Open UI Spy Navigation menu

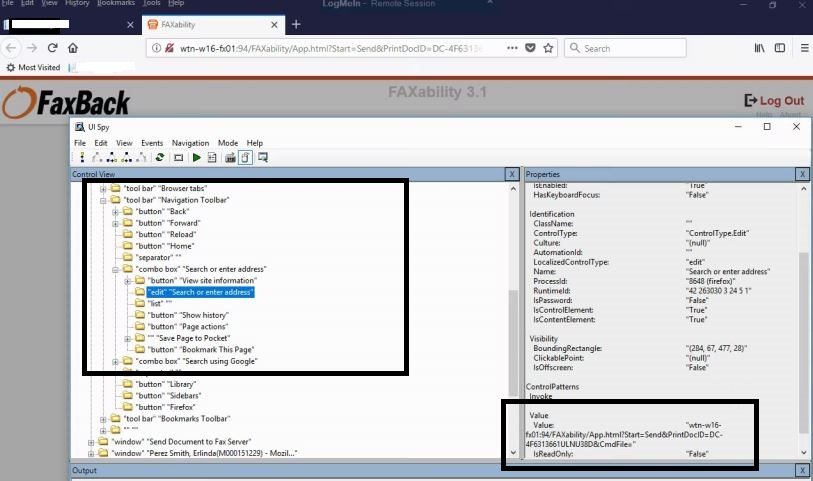[190, 143]
